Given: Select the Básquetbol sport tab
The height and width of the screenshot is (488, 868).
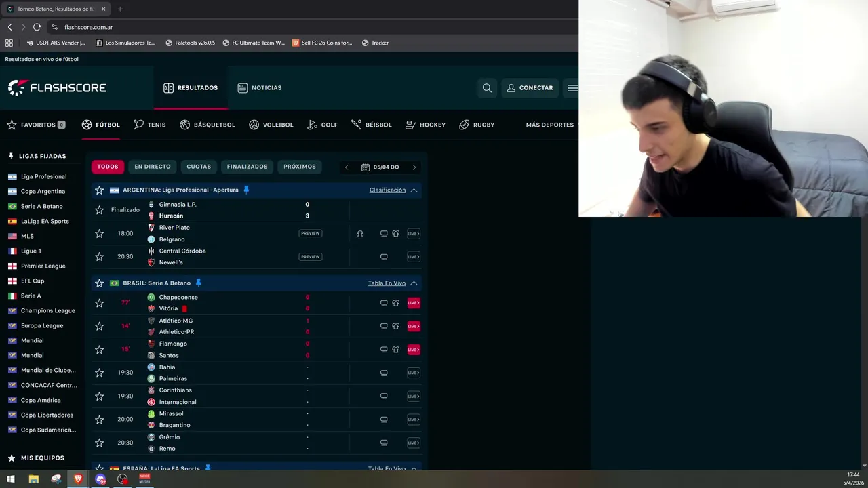Looking at the screenshot, I should tap(208, 125).
